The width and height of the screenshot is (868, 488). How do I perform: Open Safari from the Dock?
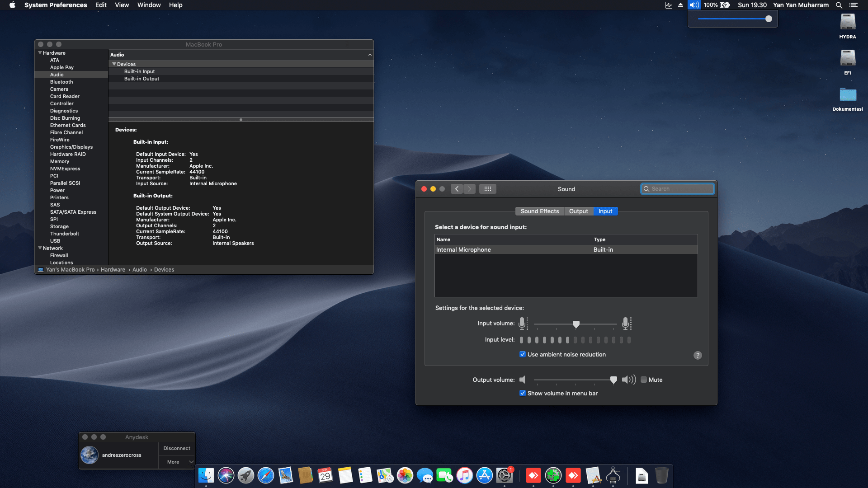coord(265,475)
